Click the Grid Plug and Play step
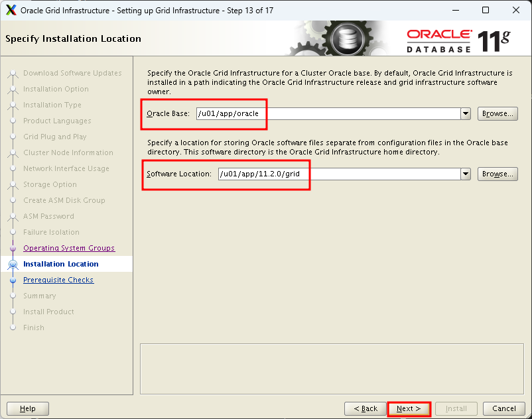Image resolution: width=532 pixels, height=419 pixels. click(55, 137)
